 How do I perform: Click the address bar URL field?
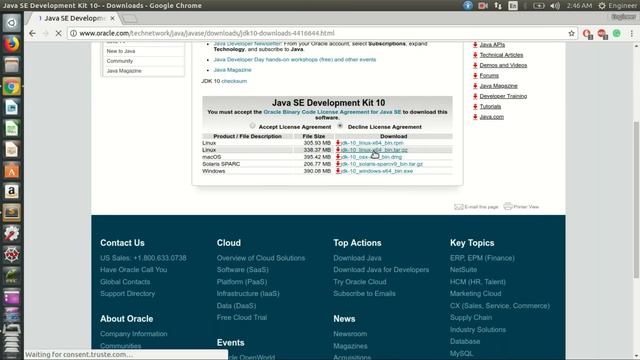coord(318,33)
